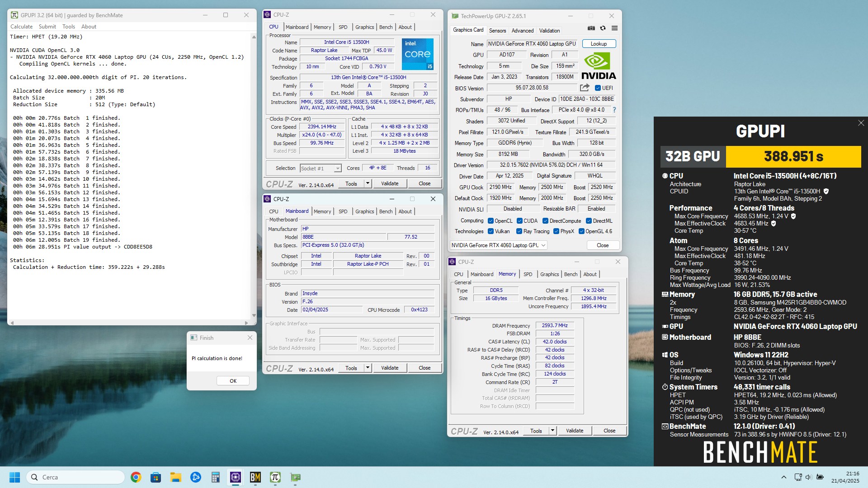
Task: Switch to CPU-Z via taskbar icon
Action: (x=235, y=477)
